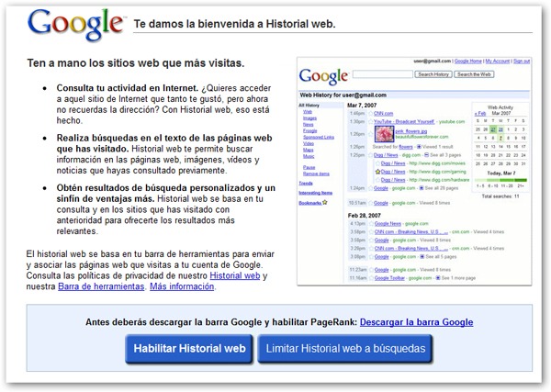The image size is (551, 392).
Task: Select 'Sponsored Links' in the preview sidebar
Action: pos(319,137)
